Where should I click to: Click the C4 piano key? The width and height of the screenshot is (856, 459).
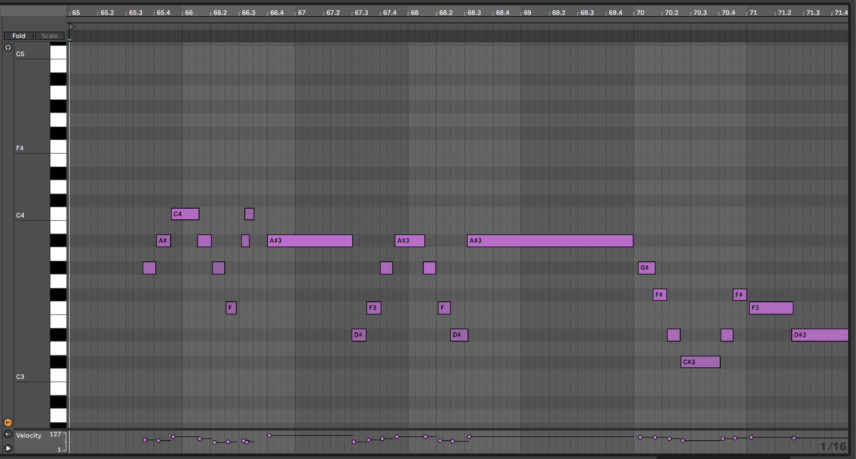point(58,214)
